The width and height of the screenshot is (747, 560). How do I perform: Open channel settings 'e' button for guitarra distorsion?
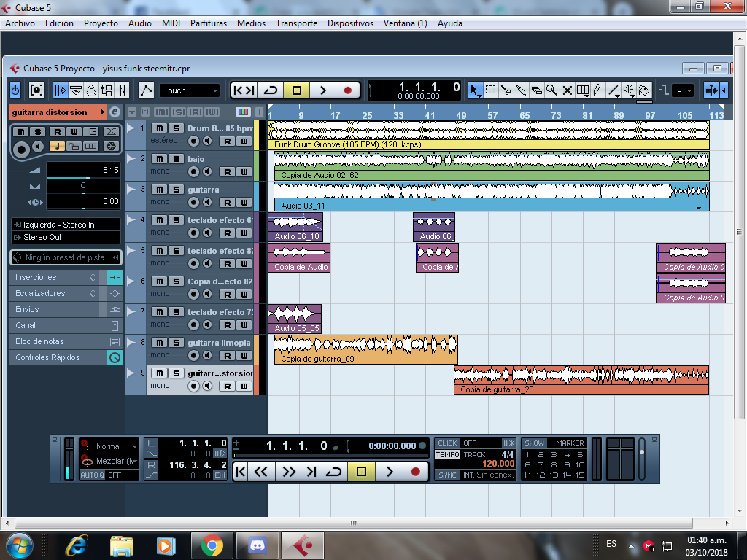(115, 112)
